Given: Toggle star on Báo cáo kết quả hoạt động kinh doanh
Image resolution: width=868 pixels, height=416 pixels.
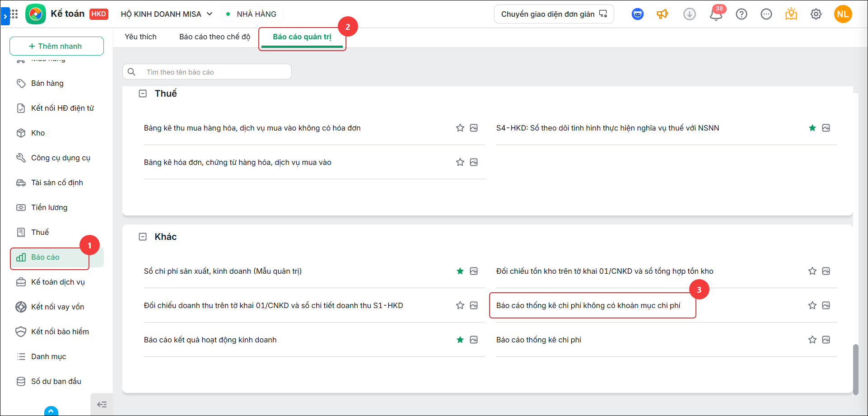Looking at the screenshot, I should [460, 340].
